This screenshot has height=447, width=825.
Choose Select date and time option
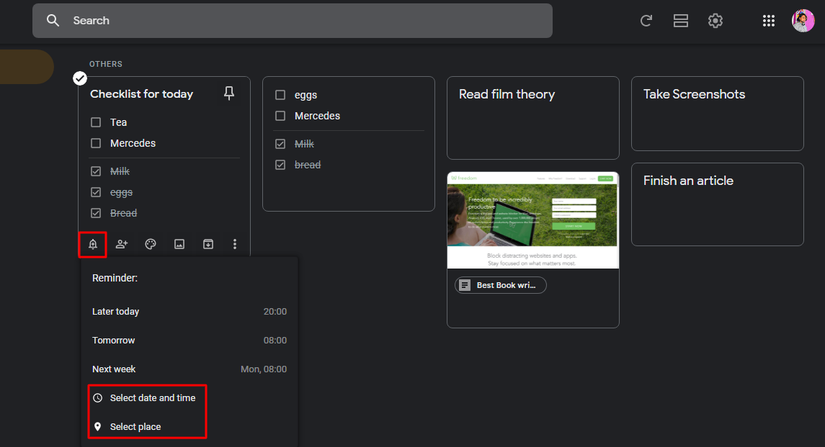(189, 398)
